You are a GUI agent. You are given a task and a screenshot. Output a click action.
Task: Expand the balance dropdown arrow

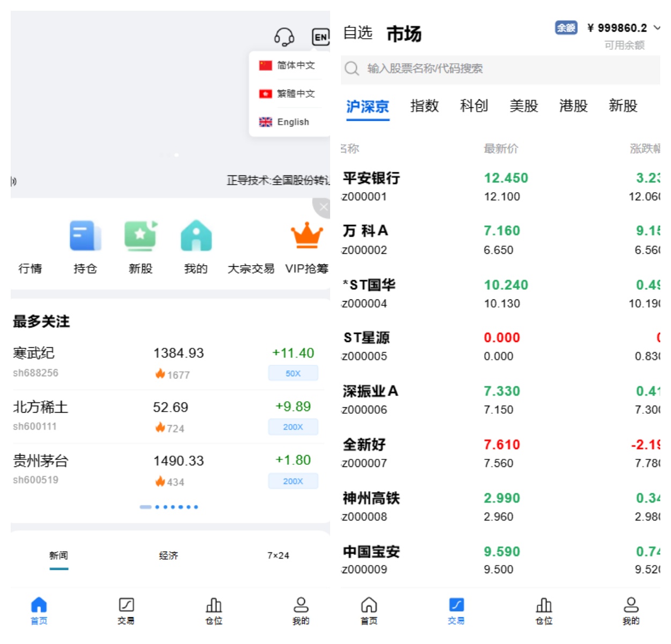pos(657,27)
